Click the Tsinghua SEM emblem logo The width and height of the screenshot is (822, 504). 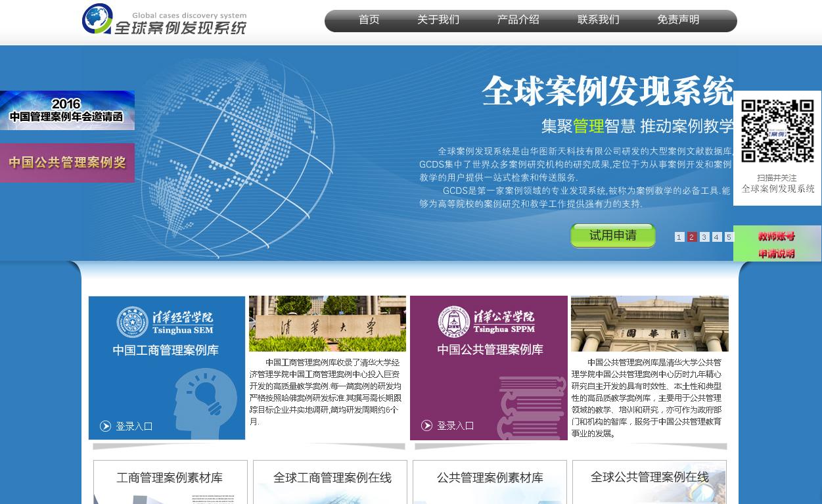click(x=133, y=323)
